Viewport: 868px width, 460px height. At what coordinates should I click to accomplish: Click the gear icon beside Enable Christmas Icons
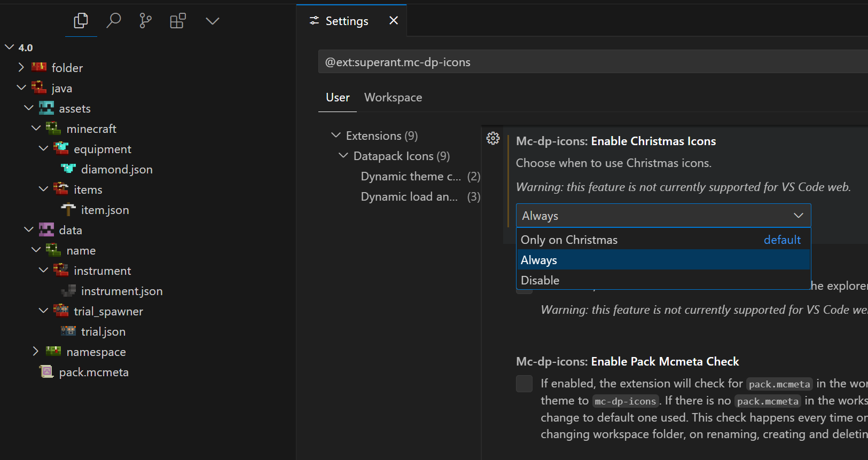493,139
